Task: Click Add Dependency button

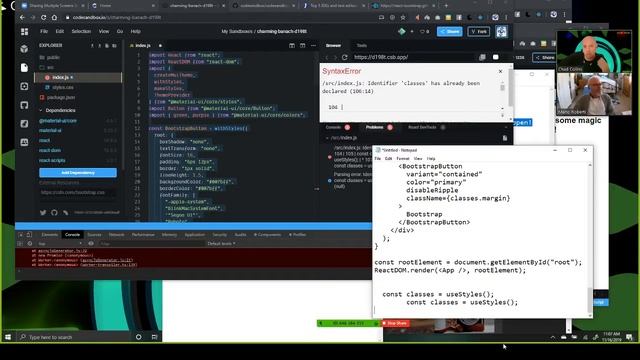Action: pos(78,173)
